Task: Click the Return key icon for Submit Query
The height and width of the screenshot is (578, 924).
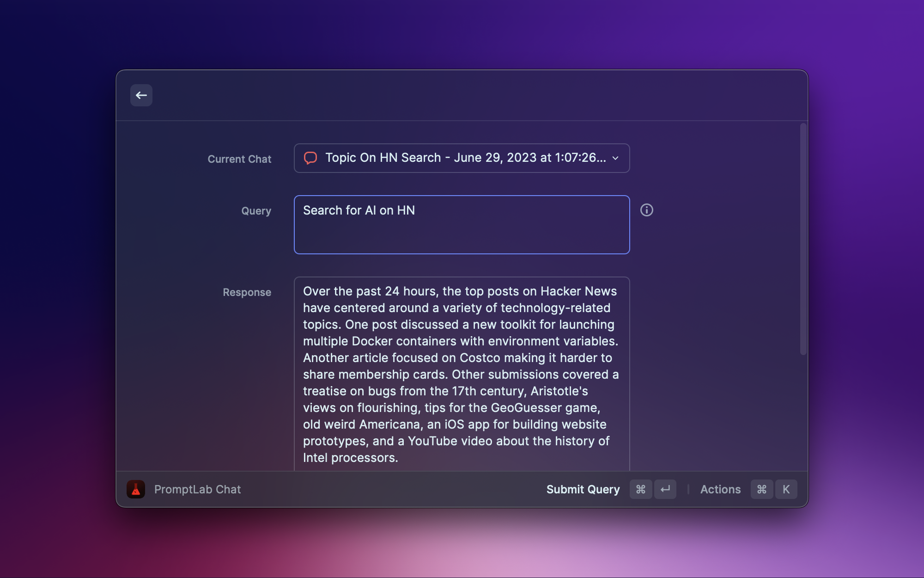Action: pyautogui.click(x=665, y=489)
